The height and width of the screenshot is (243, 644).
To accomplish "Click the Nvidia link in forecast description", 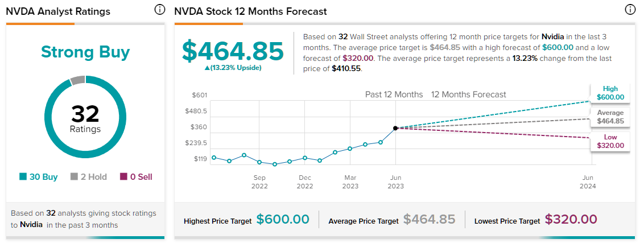I will pyautogui.click(x=552, y=36).
